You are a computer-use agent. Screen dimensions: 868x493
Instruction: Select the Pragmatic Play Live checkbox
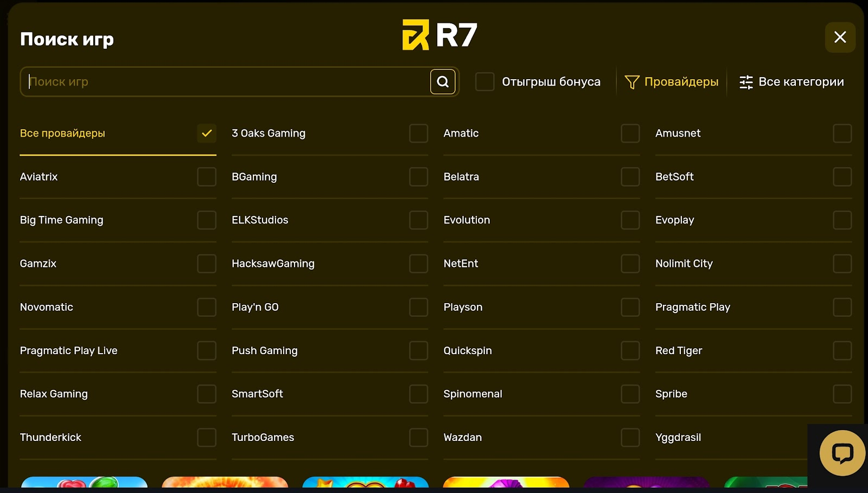tap(207, 350)
